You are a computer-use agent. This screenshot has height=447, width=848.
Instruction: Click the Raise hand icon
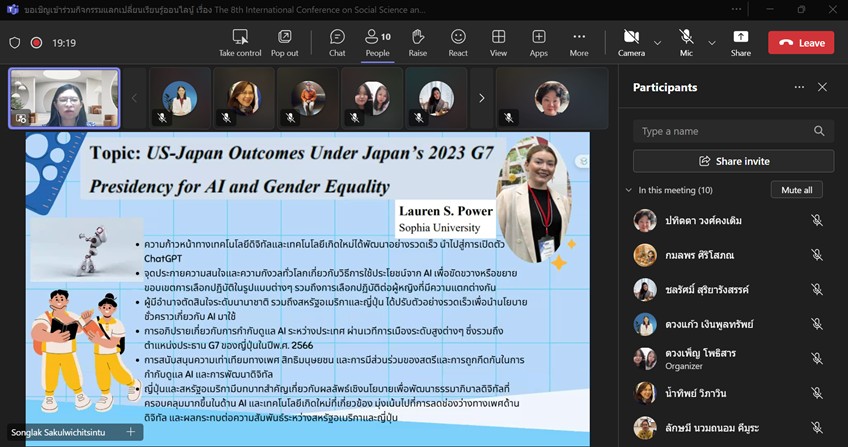(x=418, y=42)
